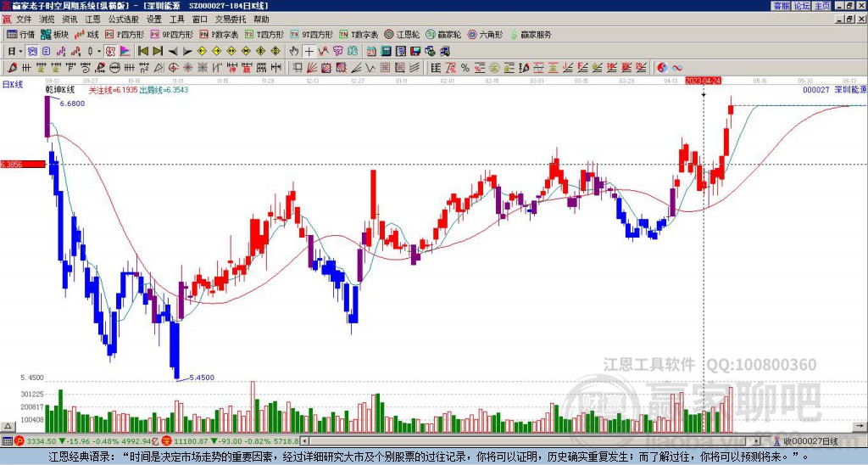Jump to first bar icon
The image size is (868, 465).
(x=142, y=52)
